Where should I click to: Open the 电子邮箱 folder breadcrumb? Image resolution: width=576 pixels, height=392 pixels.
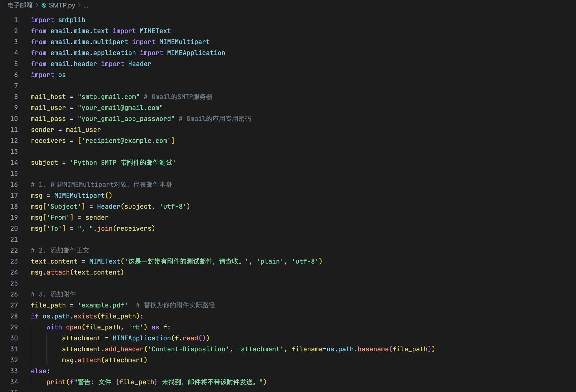tap(20, 5)
